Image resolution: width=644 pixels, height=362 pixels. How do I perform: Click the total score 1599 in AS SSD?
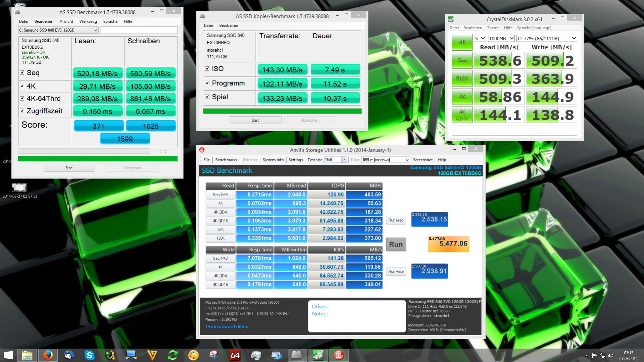click(x=125, y=139)
